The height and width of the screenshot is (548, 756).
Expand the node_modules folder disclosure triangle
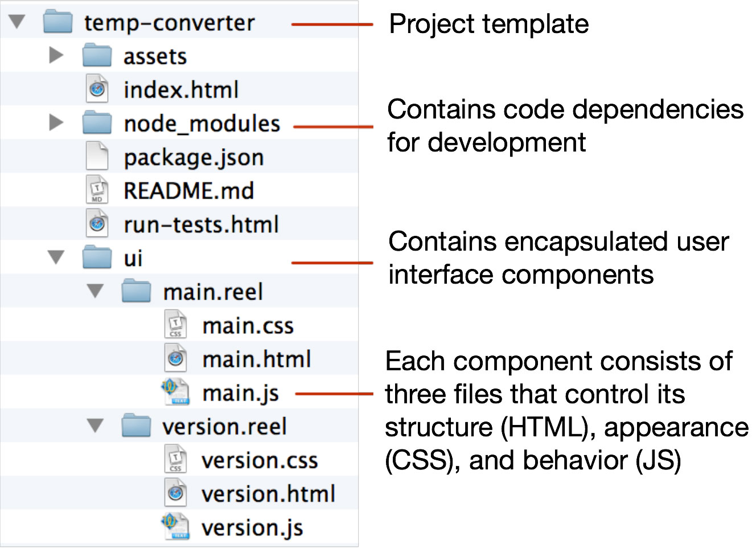[x=56, y=122]
